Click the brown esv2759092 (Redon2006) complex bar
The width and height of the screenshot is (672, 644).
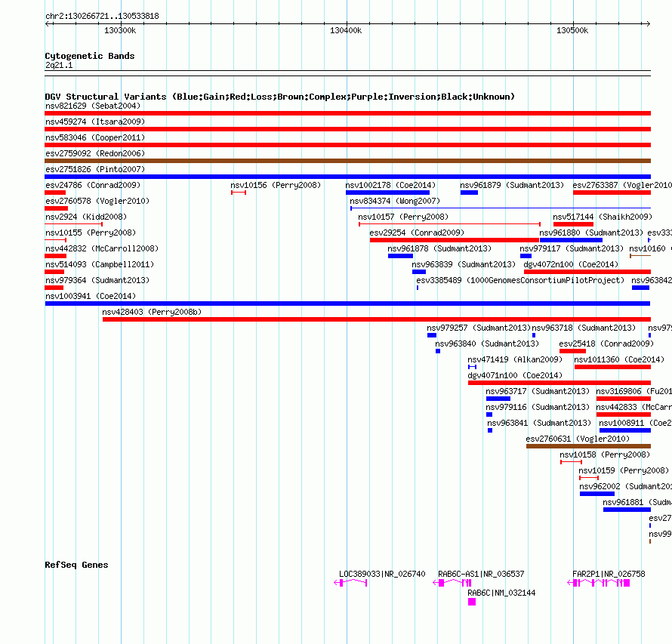tap(347, 161)
